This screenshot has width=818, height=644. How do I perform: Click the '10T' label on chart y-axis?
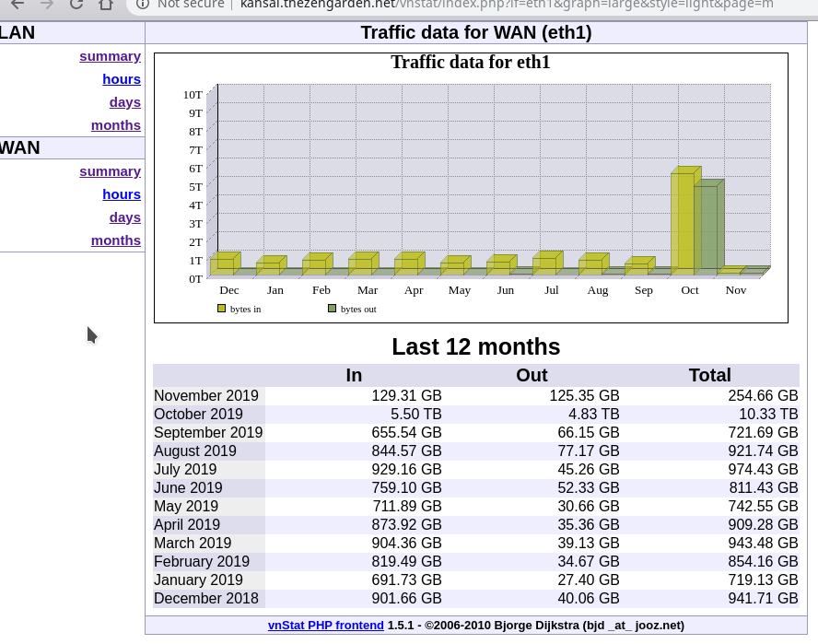(193, 95)
